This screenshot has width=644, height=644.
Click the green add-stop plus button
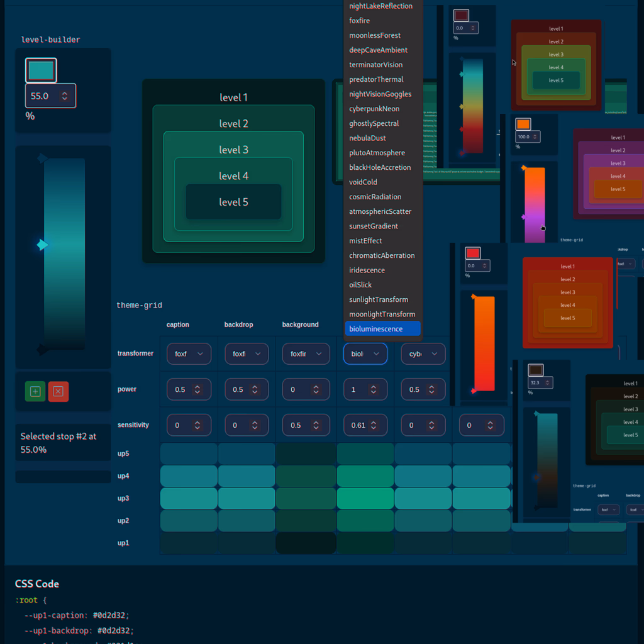pyautogui.click(x=35, y=391)
